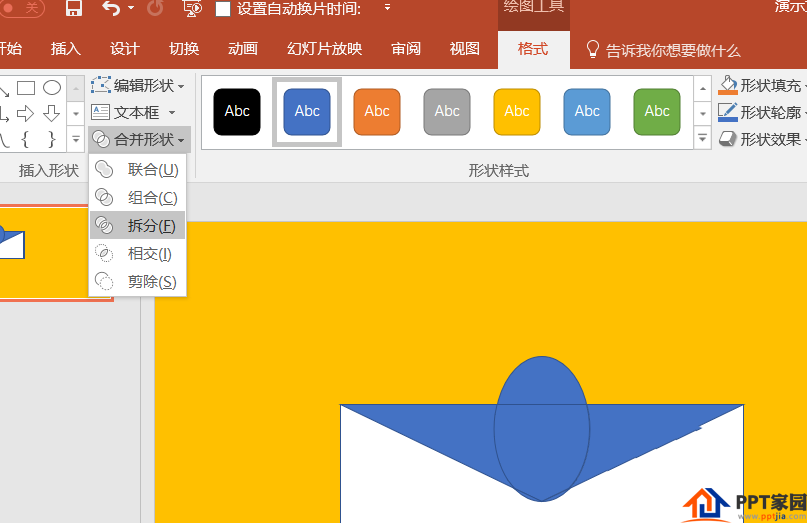The width and height of the screenshot is (807, 523).
Task: Pick the right arrow shape
Action: [x=25, y=113]
